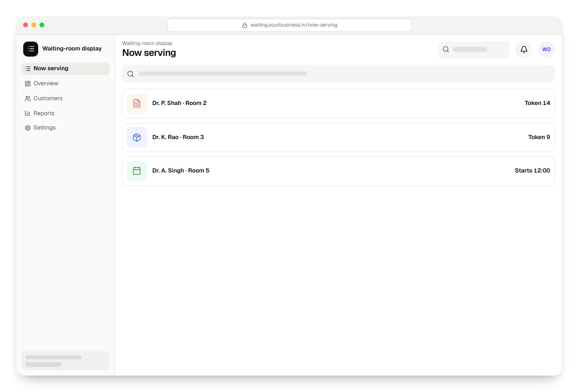Viewport: 578px width, 392px height.
Task: Open the Settings page label
Action: (45, 128)
